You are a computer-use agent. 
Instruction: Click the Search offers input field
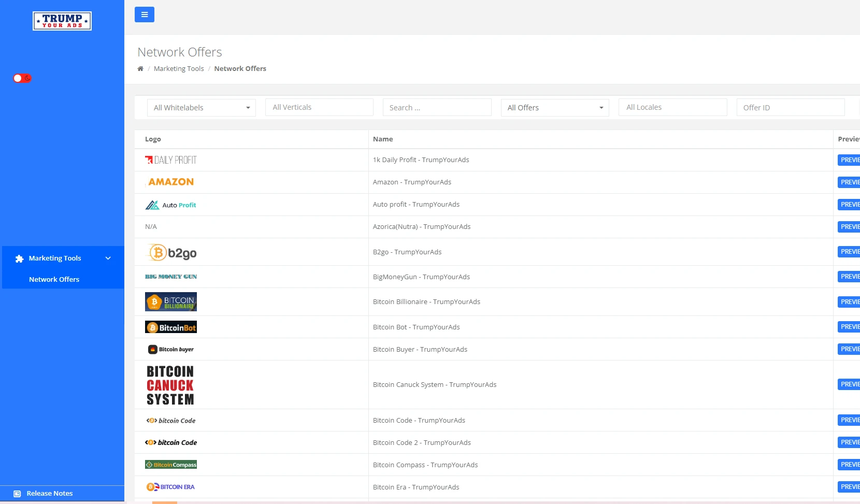(x=437, y=108)
